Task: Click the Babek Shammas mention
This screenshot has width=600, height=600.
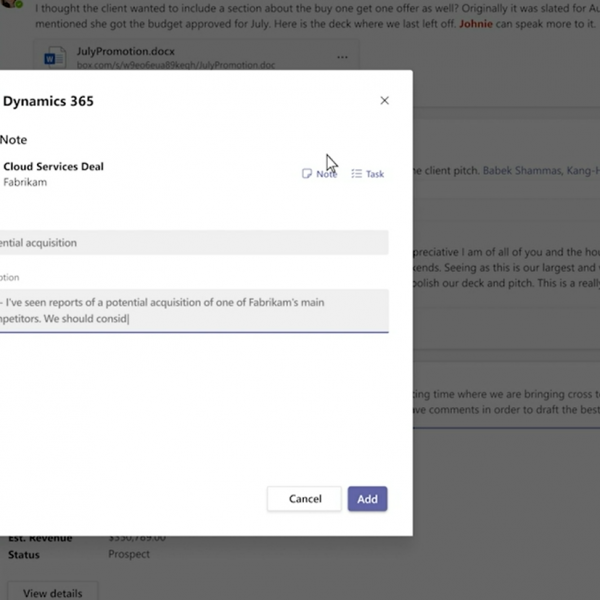Action: point(522,171)
